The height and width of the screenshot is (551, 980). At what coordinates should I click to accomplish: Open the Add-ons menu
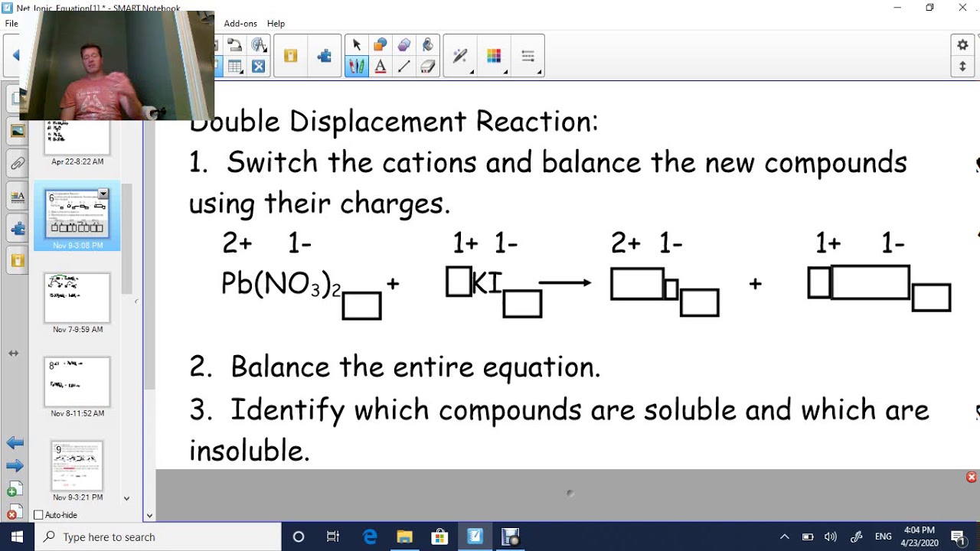(240, 24)
